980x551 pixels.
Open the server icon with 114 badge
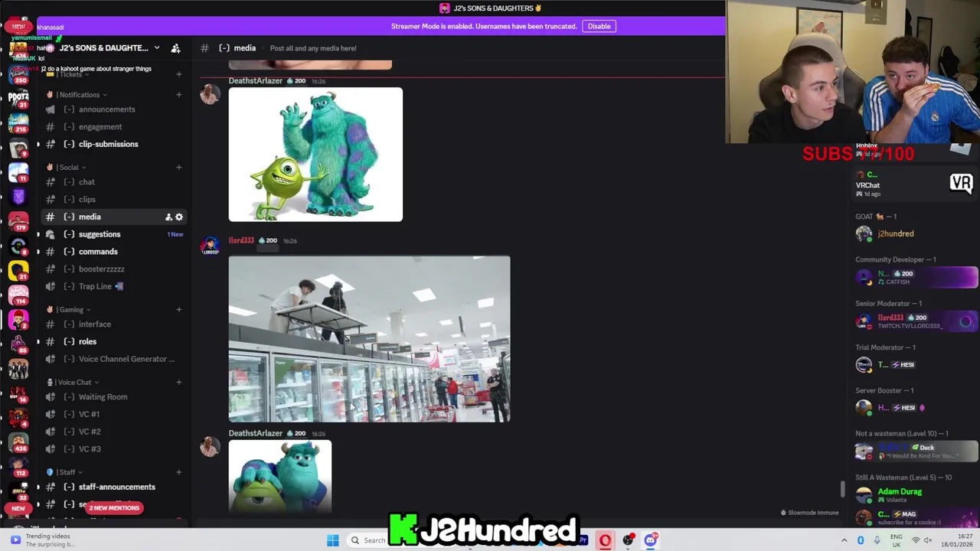(18, 295)
